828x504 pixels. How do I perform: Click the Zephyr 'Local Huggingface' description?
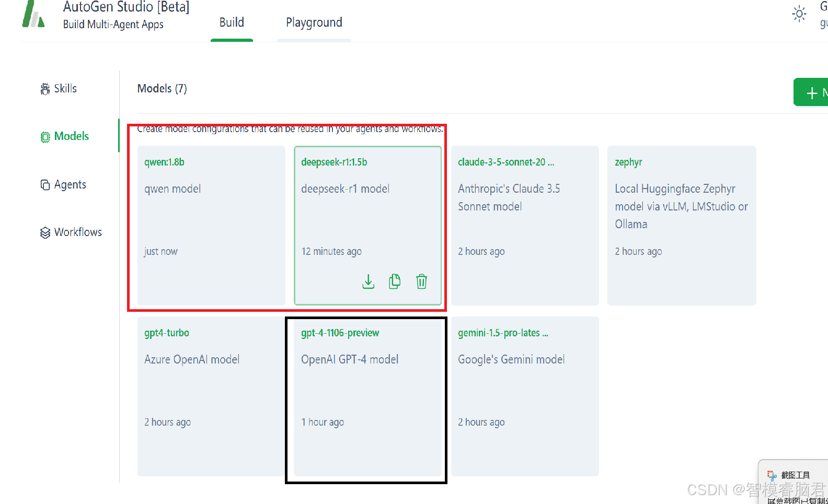(681, 206)
